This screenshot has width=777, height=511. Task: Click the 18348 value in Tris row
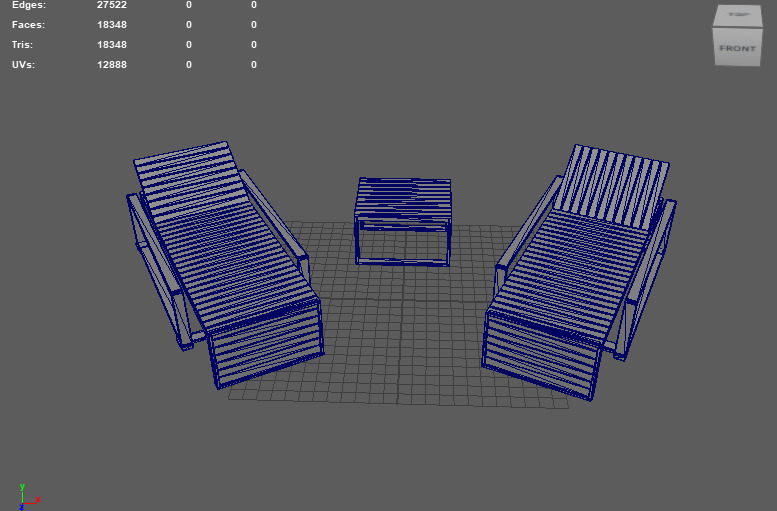[x=112, y=45]
